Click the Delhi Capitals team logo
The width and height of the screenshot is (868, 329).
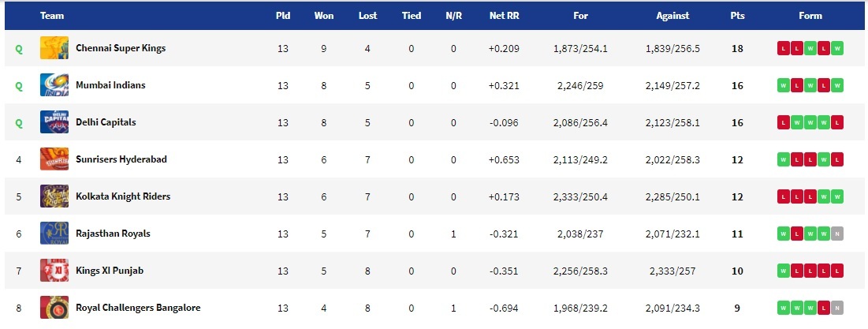[x=54, y=122]
